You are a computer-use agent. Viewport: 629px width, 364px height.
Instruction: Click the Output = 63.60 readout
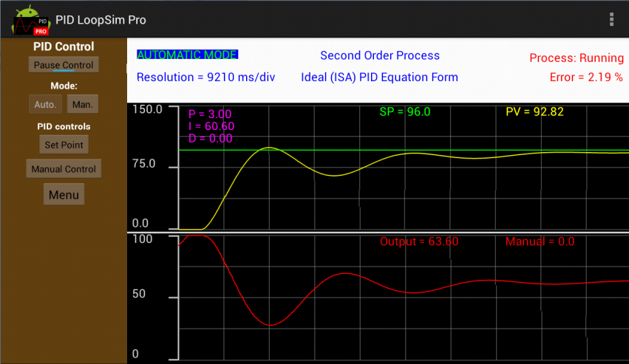coord(419,241)
